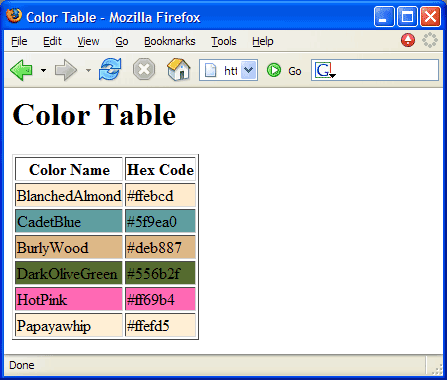Select the #ffebcd hex cell
The height and width of the screenshot is (380, 447).
pos(160,195)
